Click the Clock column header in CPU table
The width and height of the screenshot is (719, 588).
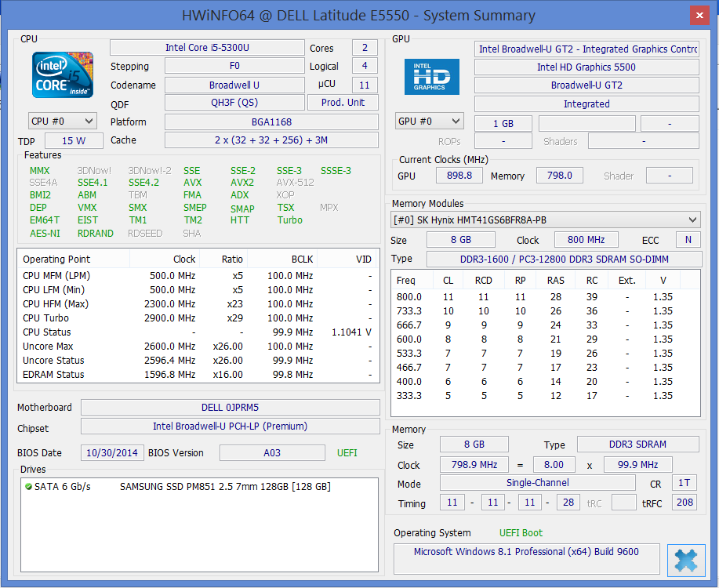coord(165,260)
